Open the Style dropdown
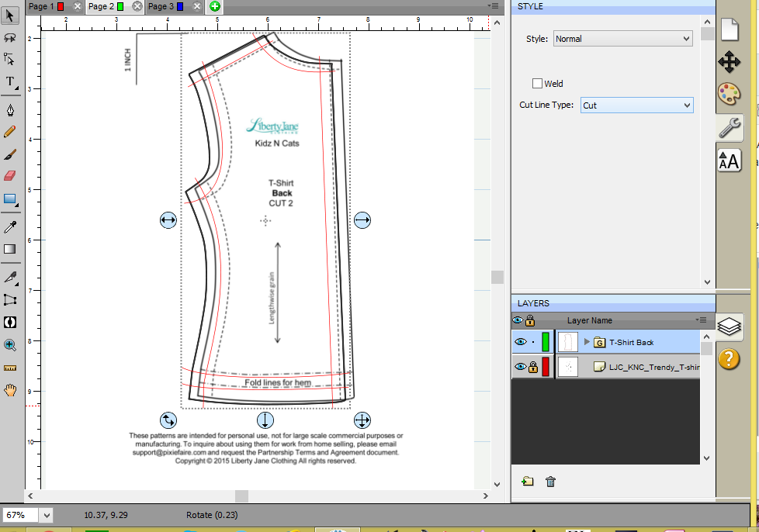 (x=622, y=39)
